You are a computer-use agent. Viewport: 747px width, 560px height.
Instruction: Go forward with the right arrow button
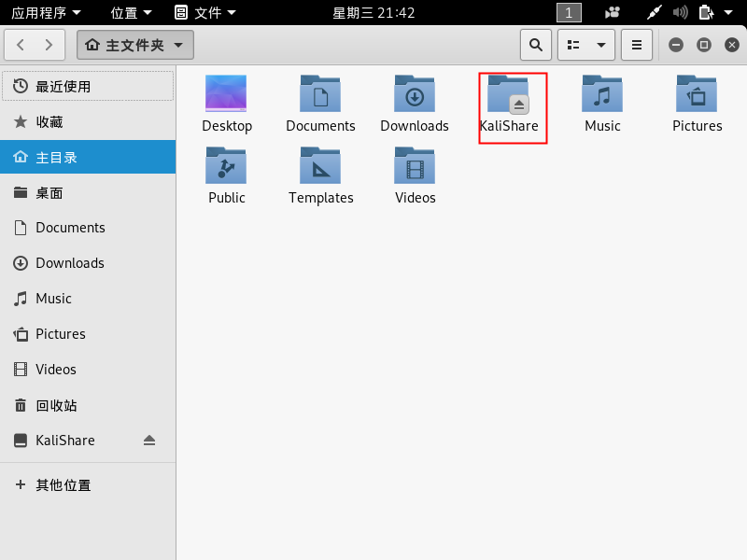49,45
